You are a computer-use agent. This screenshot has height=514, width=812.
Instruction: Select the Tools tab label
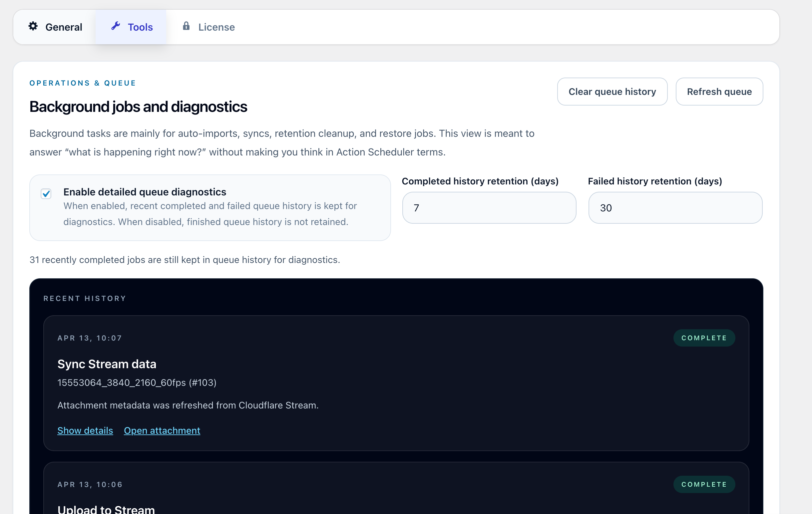pyautogui.click(x=140, y=27)
